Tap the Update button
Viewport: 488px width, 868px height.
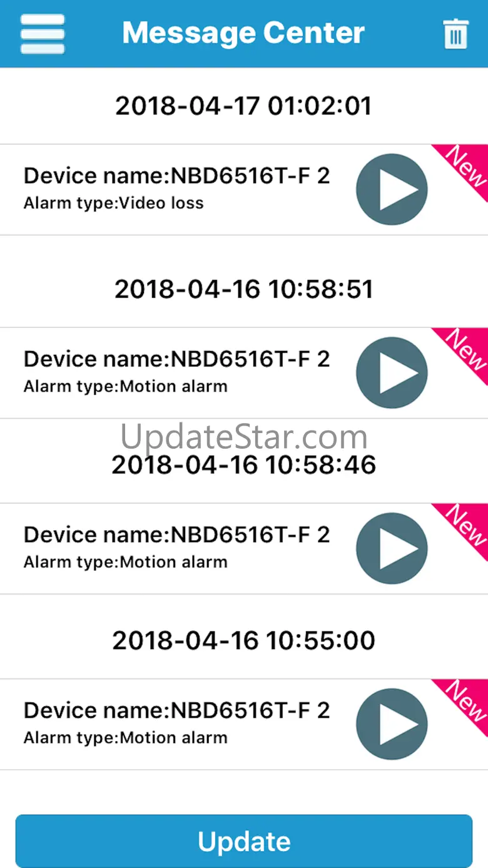coord(244,841)
